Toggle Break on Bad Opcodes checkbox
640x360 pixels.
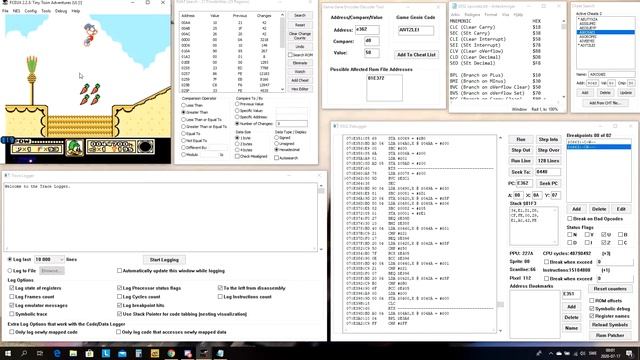click(x=569, y=219)
